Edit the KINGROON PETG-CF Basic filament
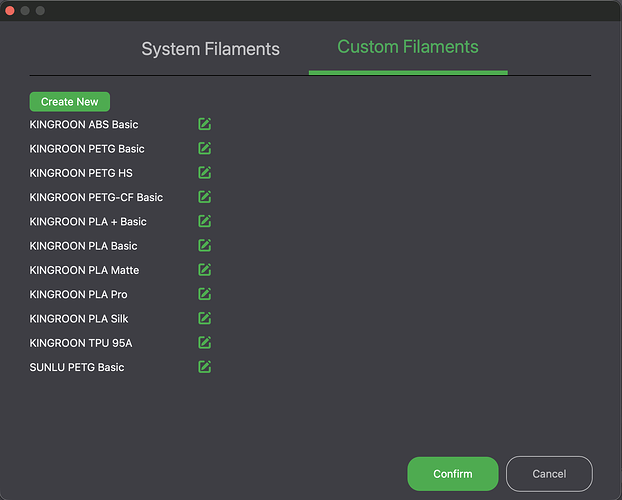The height and width of the screenshot is (500, 622). [205, 197]
